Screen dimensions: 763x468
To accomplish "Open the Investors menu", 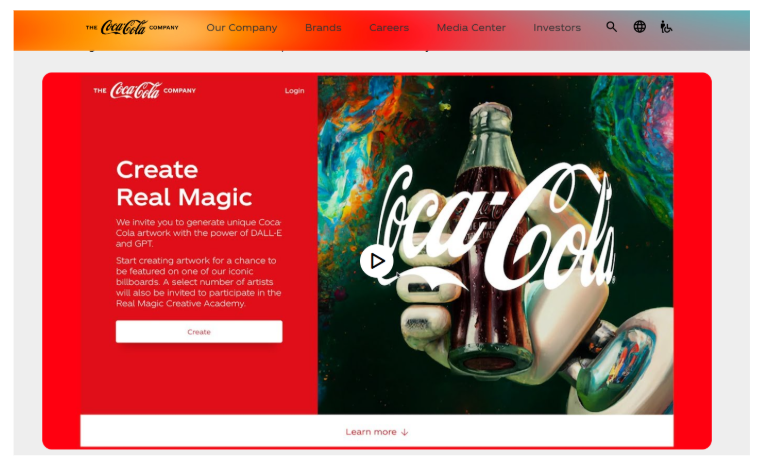I will pyautogui.click(x=557, y=28).
